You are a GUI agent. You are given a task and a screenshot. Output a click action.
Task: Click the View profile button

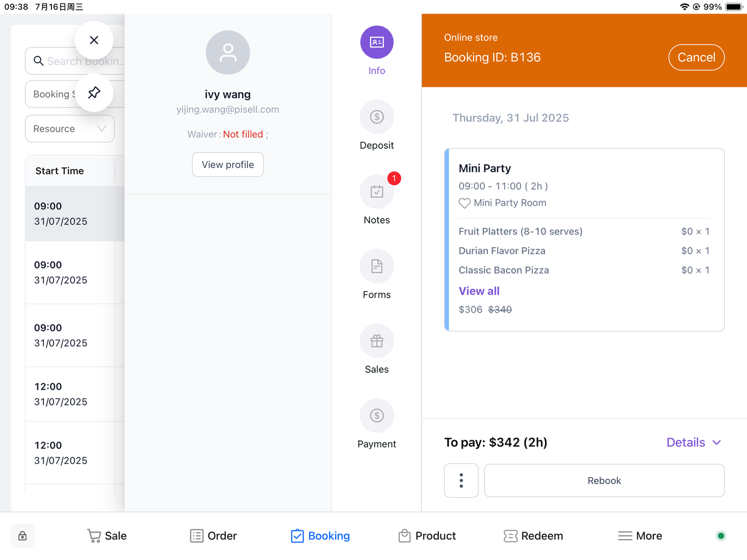[x=228, y=164]
